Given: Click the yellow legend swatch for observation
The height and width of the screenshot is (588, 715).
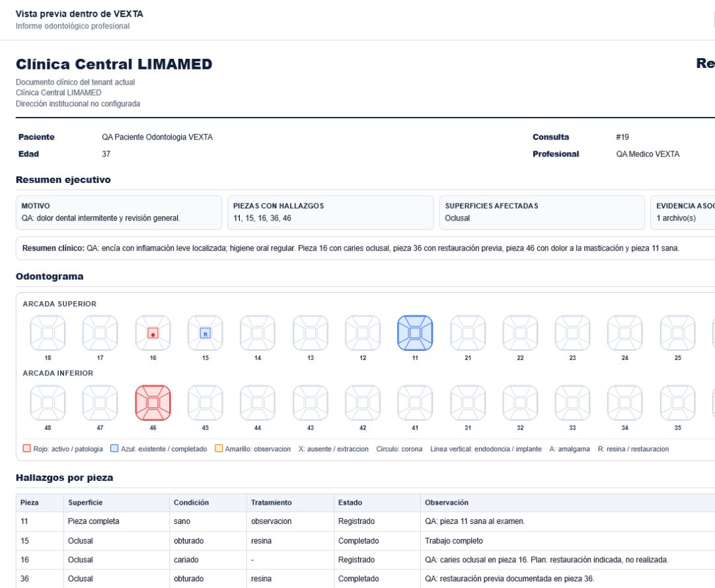Looking at the screenshot, I should pos(219,449).
